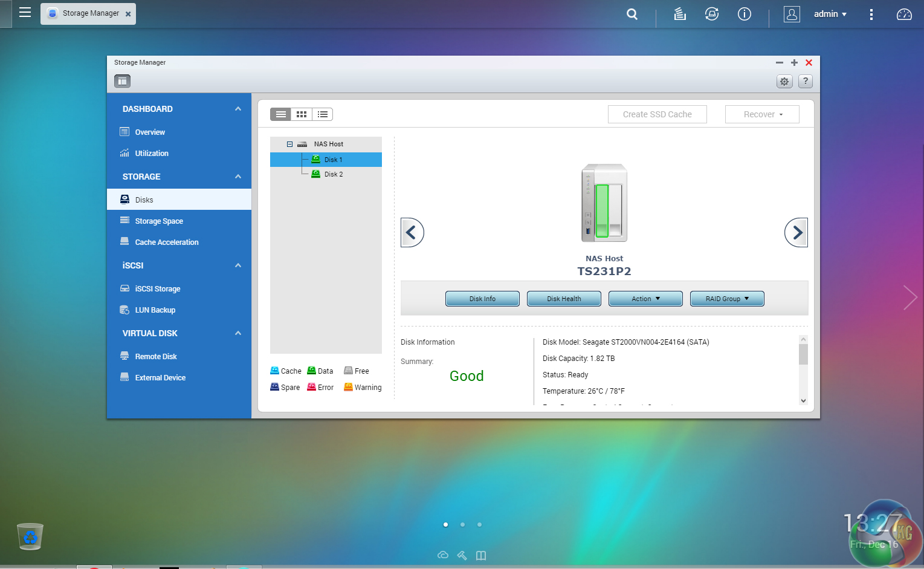Click the disk information scrollbar thumb

pos(803,354)
